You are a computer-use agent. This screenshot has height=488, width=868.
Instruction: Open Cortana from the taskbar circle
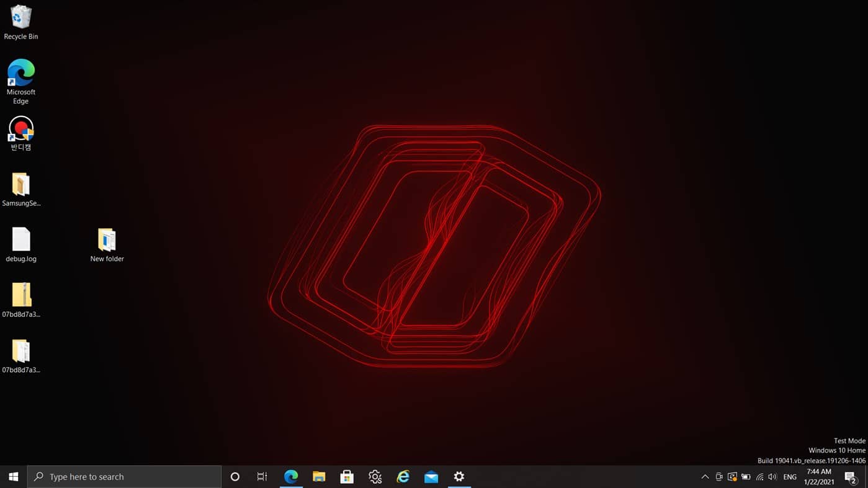[x=235, y=476]
